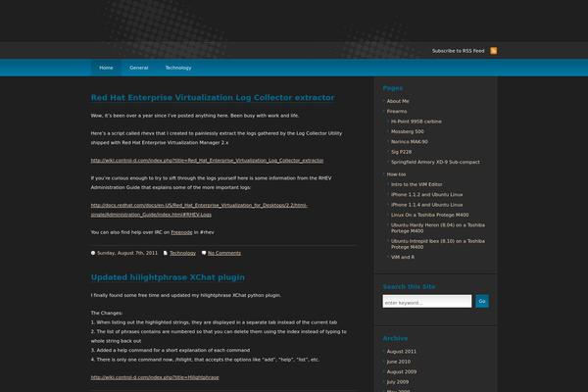This screenshot has width=588, height=392.
Task: Follow the wiki Hilightphrase URL link
Action: 155,377
